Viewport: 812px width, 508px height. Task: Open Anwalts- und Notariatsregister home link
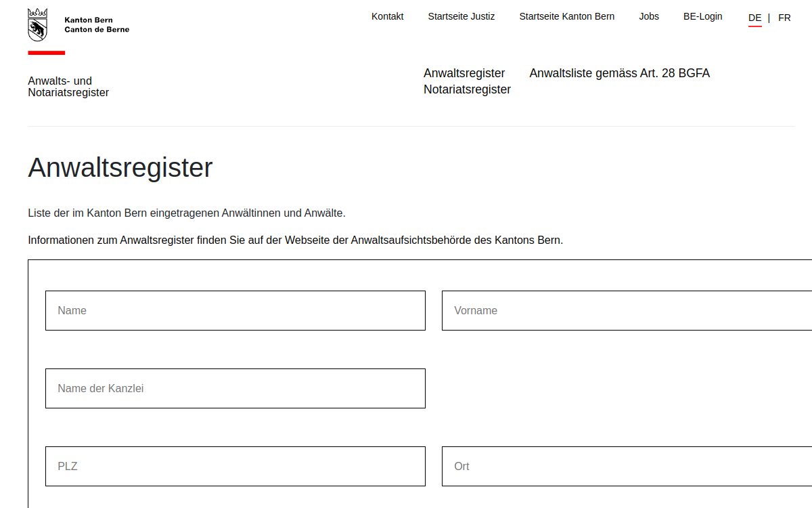pos(68,87)
